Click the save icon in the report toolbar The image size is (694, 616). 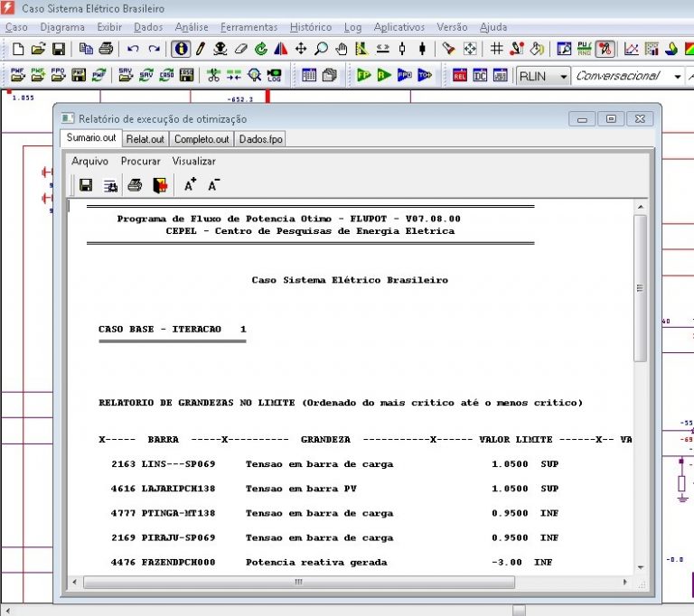click(86, 185)
